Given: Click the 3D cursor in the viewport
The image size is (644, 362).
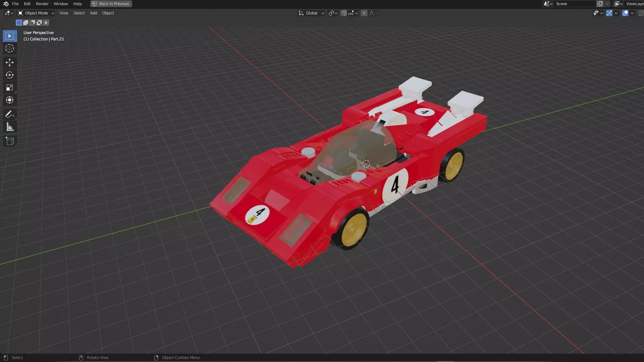Looking at the screenshot, I should [x=366, y=164].
